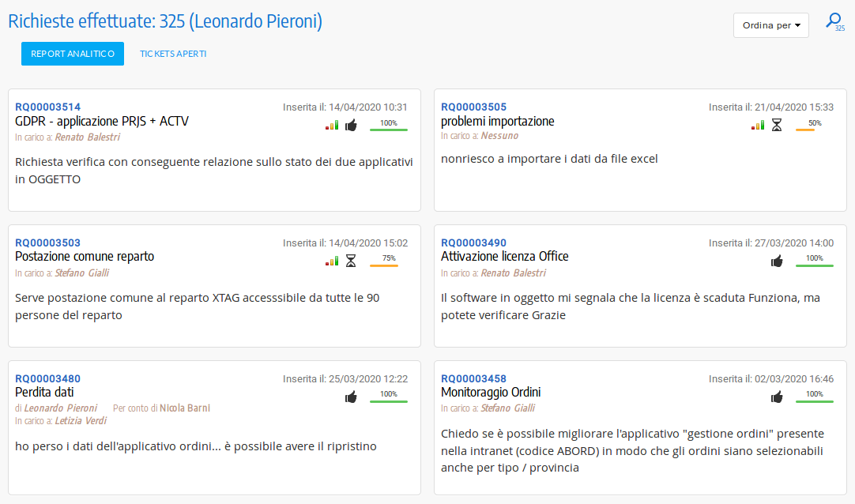This screenshot has width=855, height=504.
Task: Click thumbs-up icon on Monitoraggio Ordini ticket
Action: coord(777,397)
